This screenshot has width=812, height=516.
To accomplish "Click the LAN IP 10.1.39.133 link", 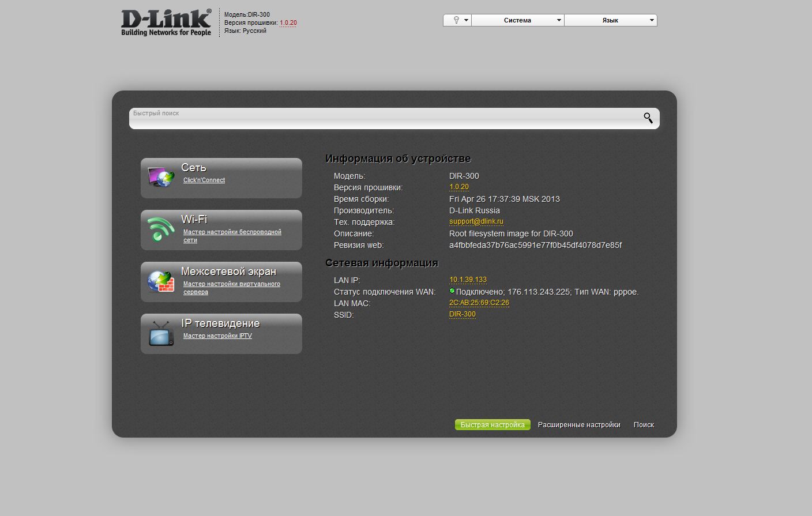I will [x=468, y=280].
